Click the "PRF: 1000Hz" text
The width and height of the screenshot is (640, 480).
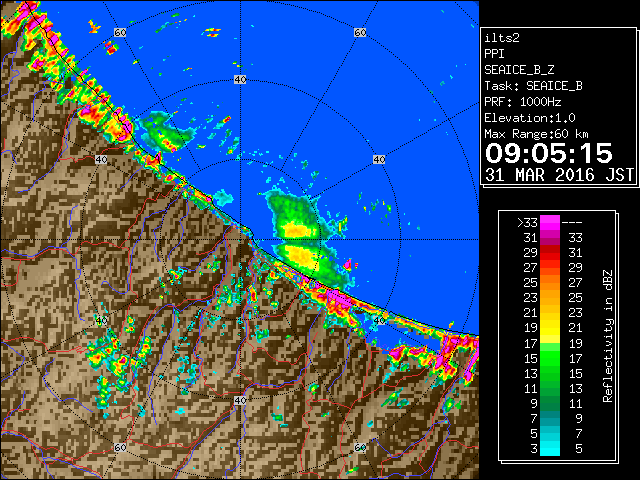(x=523, y=102)
